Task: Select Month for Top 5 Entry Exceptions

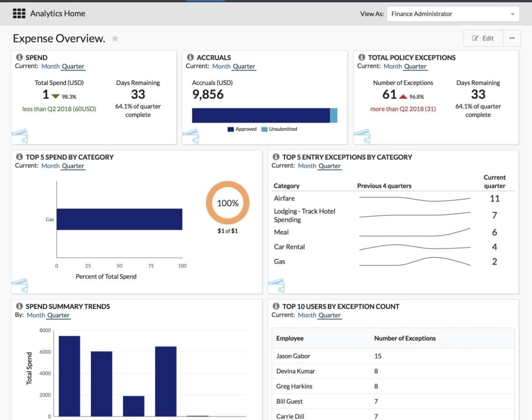Action: 307,166
